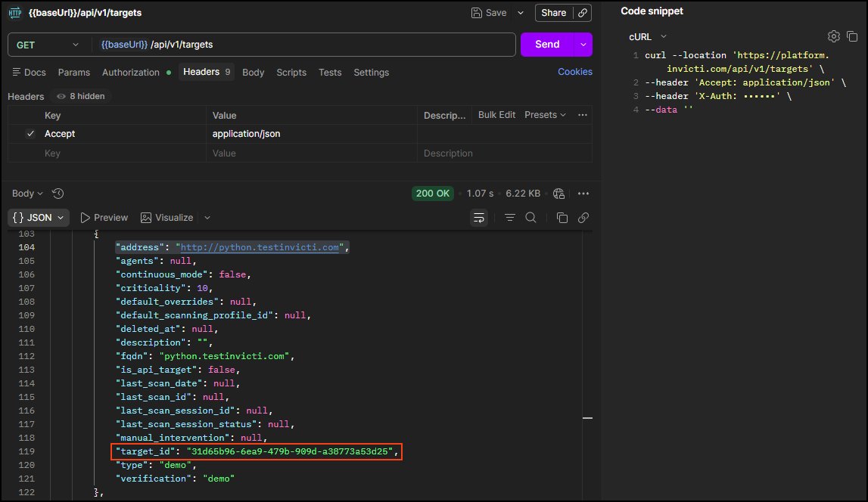The width and height of the screenshot is (868, 502).
Task: Expand the cURL language dropdown
Action: 648,36
